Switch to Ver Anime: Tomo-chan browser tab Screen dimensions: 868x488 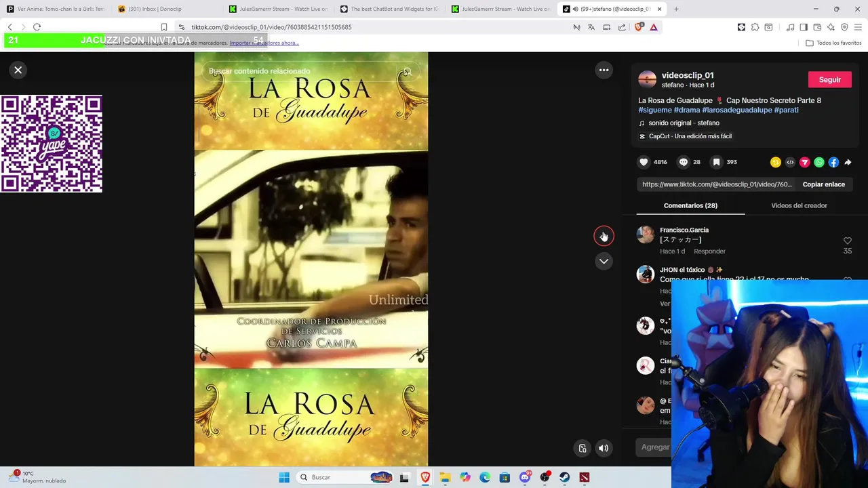pyautogui.click(x=56, y=9)
